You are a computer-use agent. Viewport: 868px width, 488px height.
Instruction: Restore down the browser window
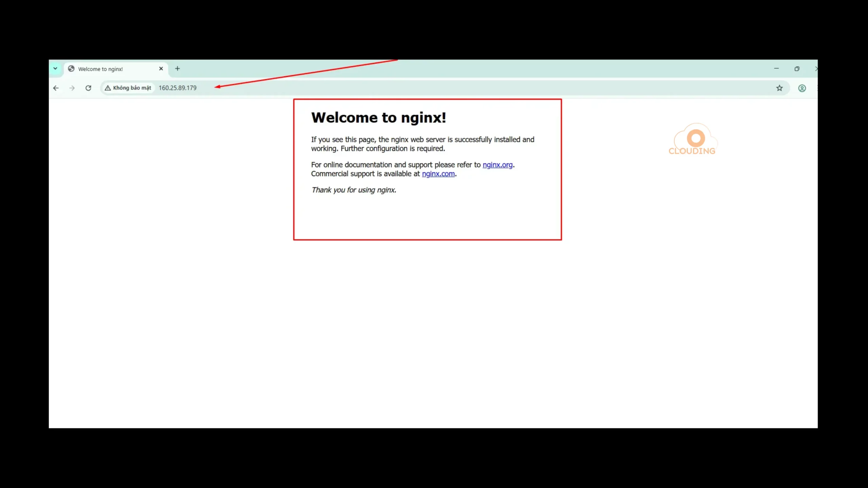797,68
